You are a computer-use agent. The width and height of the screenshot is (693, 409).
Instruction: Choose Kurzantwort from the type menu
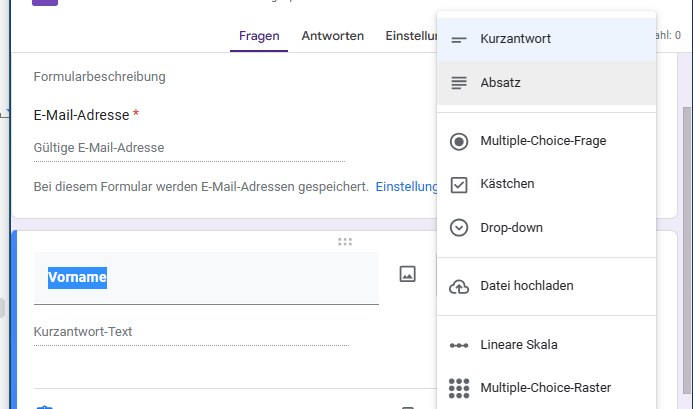[x=515, y=39]
